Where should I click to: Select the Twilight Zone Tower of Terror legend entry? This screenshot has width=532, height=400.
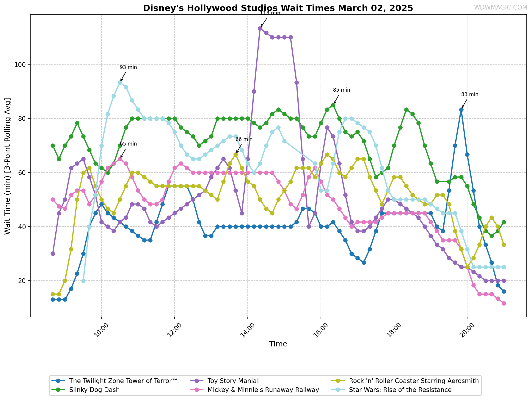coord(114,381)
